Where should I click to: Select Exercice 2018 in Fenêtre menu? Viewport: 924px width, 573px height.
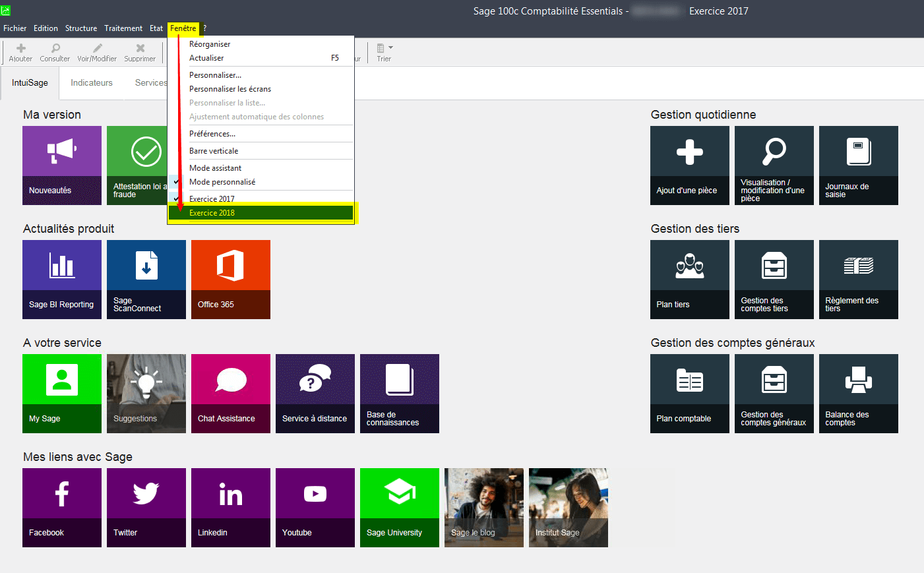(x=212, y=213)
